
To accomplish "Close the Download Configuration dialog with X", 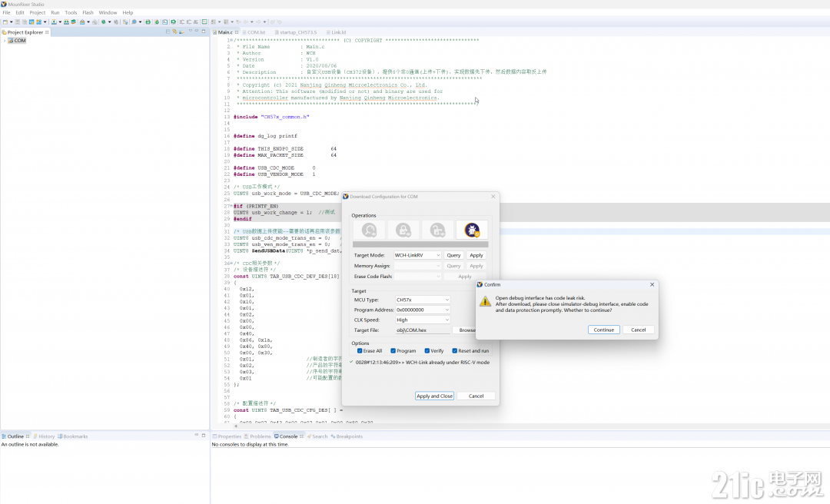I will coord(493,197).
